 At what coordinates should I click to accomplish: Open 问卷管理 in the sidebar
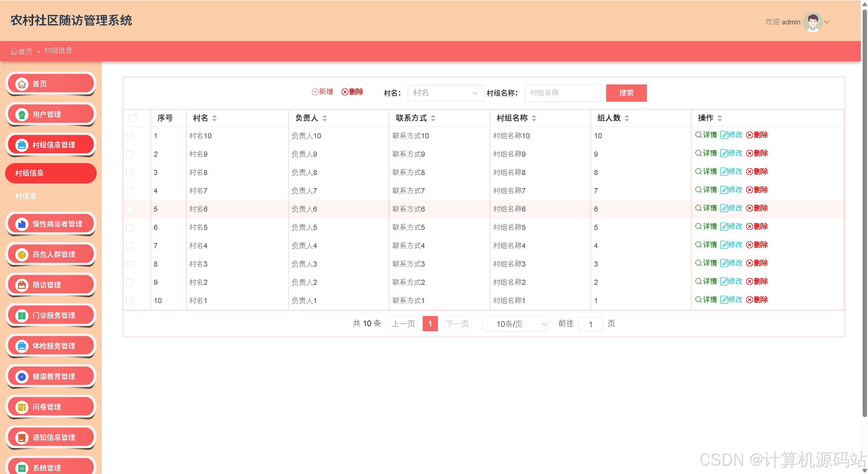(51, 407)
